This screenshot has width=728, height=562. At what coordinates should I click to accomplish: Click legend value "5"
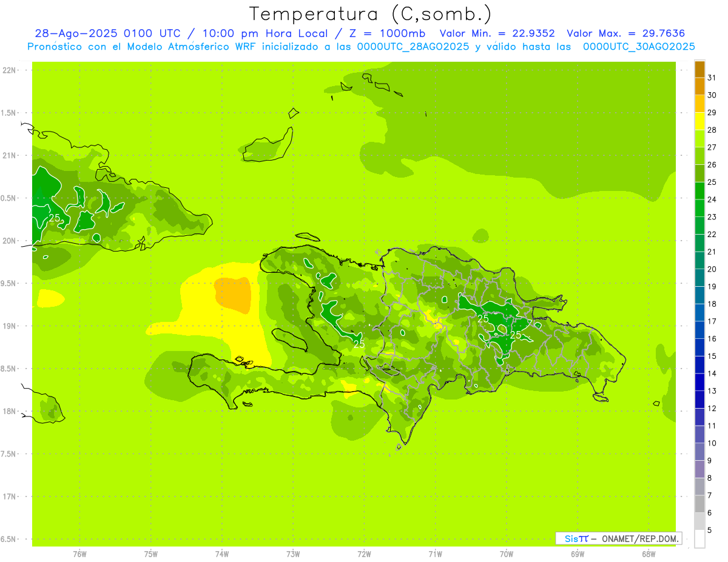(710, 530)
